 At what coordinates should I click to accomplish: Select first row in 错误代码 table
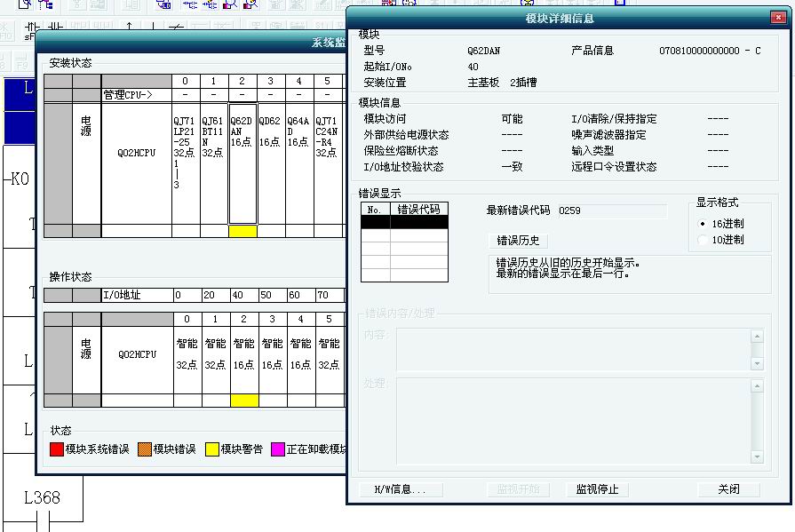(x=404, y=224)
